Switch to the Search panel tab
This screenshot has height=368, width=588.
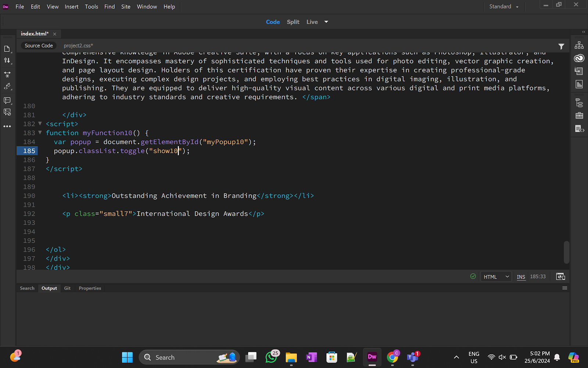click(x=27, y=288)
